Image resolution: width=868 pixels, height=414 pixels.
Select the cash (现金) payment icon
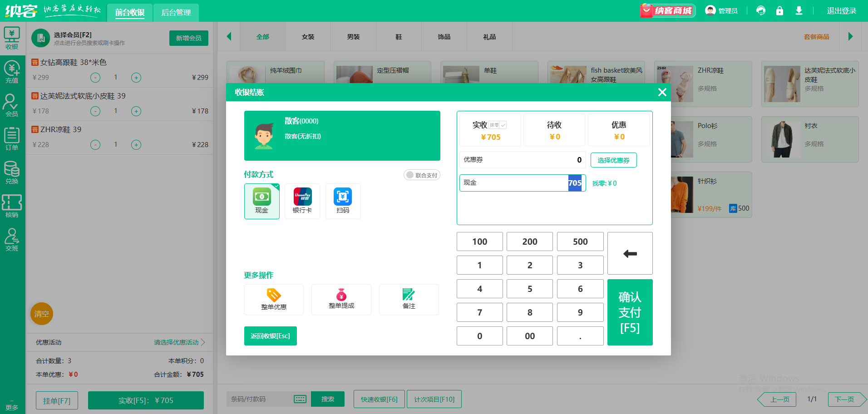pyautogui.click(x=261, y=201)
